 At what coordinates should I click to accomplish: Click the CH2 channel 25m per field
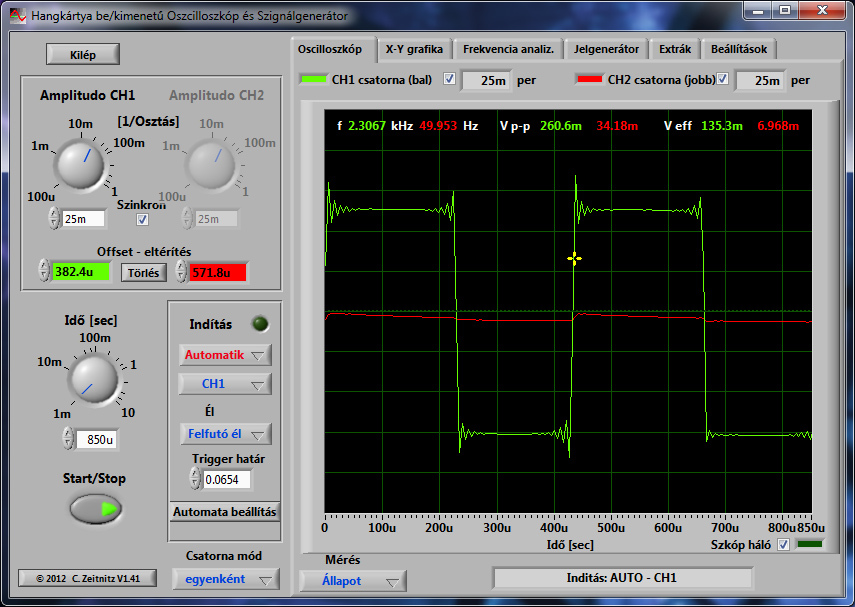[760, 80]
